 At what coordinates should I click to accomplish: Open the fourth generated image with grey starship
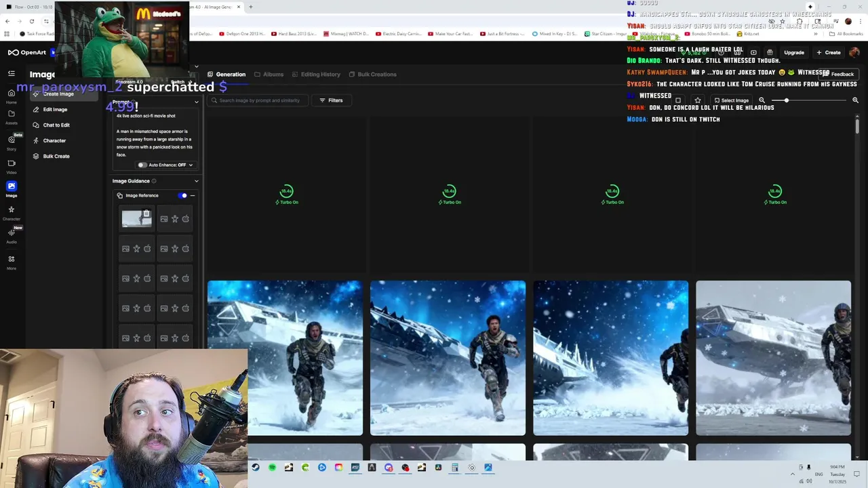773,358
